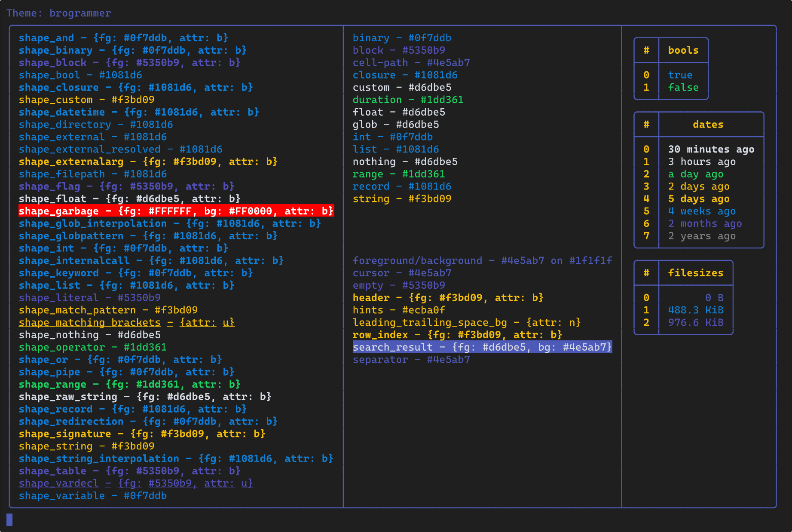
Task: Click shape_literal - #5350b9
Action: coord(90,298)
